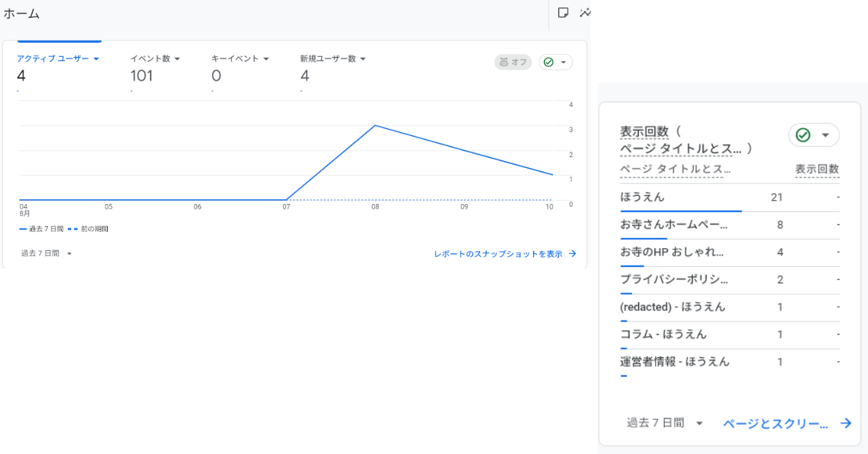Toggle the オフ comparison switch

point(513,62)
